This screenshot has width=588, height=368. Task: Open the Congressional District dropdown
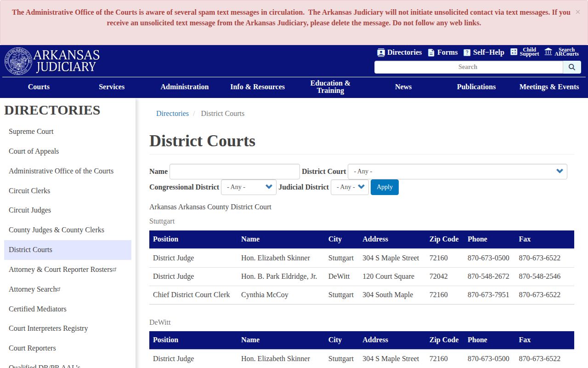[x=249, y=187]
